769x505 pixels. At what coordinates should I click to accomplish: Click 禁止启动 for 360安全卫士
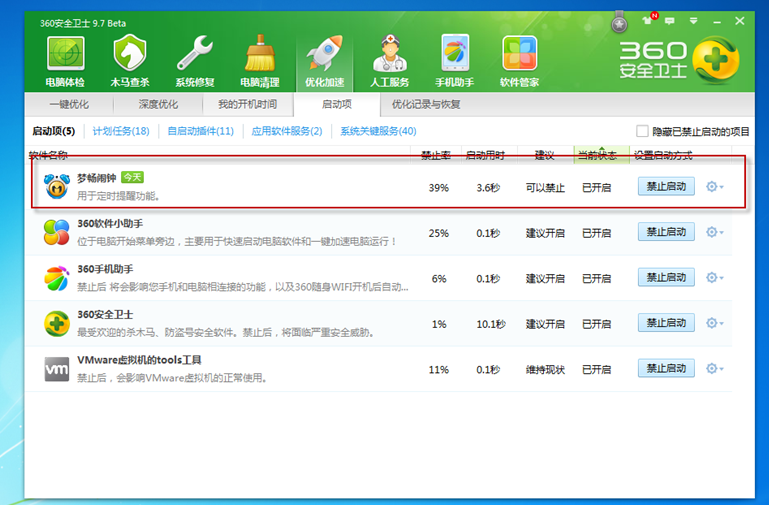point(666,323)
